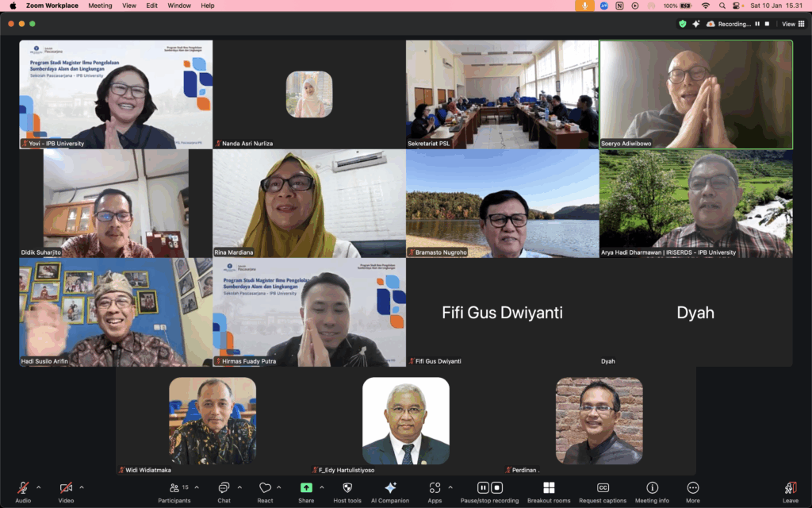Open the Meeting menu in menu bar

[100, 6]
